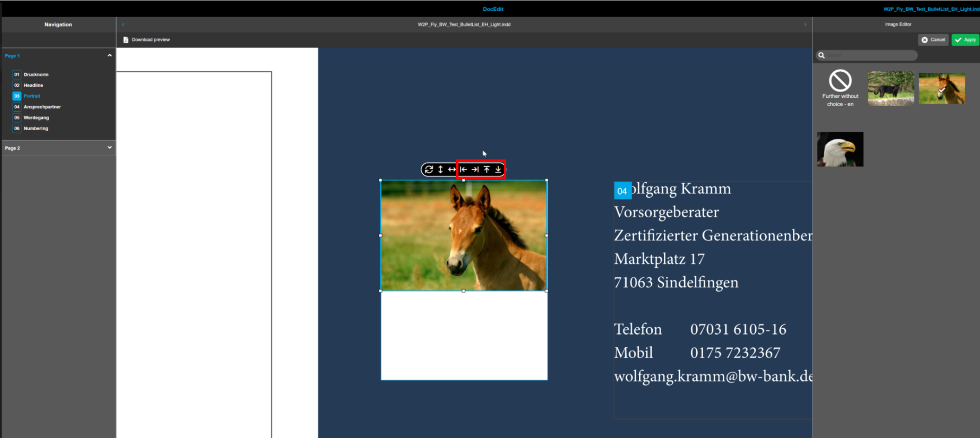
Task: Select Numbering in the navigation list
Action: pyautogui.click(x=36, y=128)
